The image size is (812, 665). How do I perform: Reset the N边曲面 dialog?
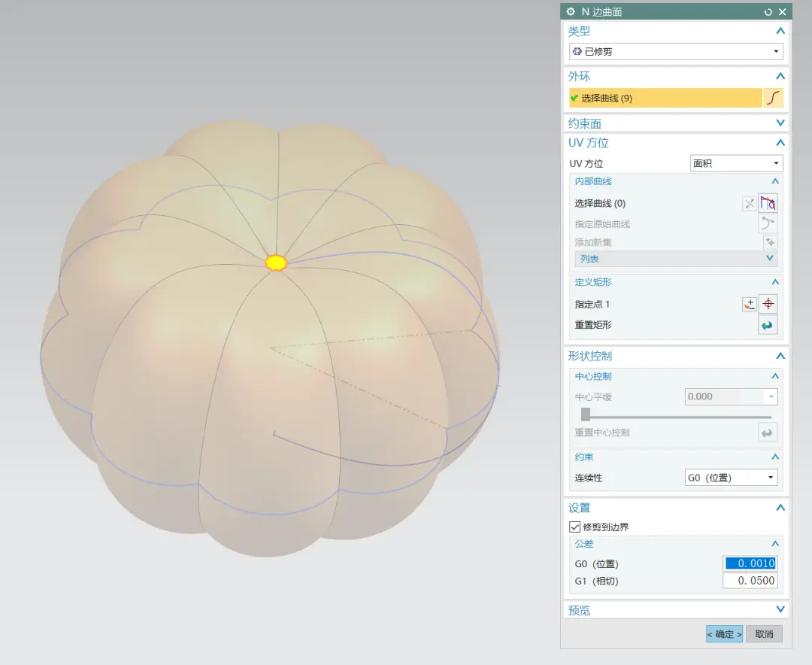click(x=768, y=12)
